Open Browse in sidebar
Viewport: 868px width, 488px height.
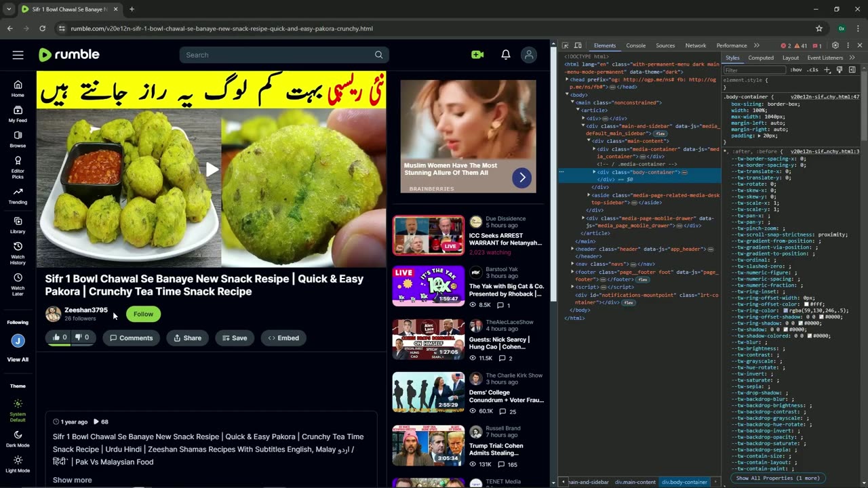pos(18,139)
